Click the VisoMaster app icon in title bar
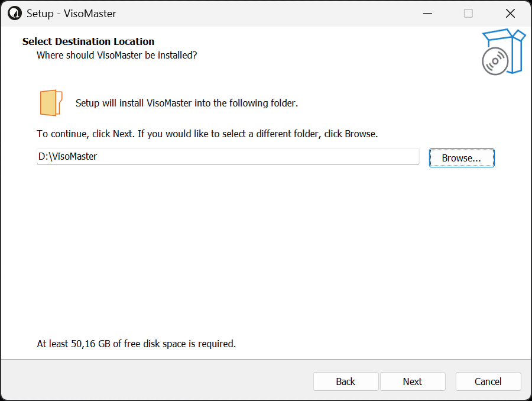 (x=15, y=14)
